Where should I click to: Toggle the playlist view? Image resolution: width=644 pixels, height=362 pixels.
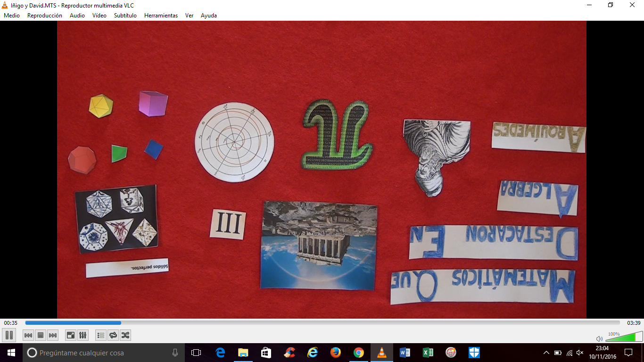click(x=100, y=335)
